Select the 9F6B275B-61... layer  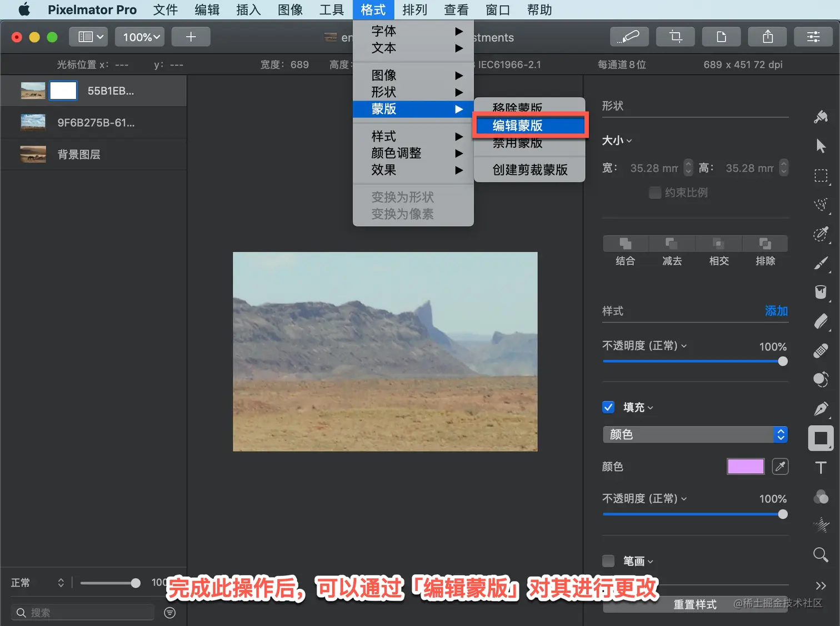pyautogui.click(x=93, y=123)
